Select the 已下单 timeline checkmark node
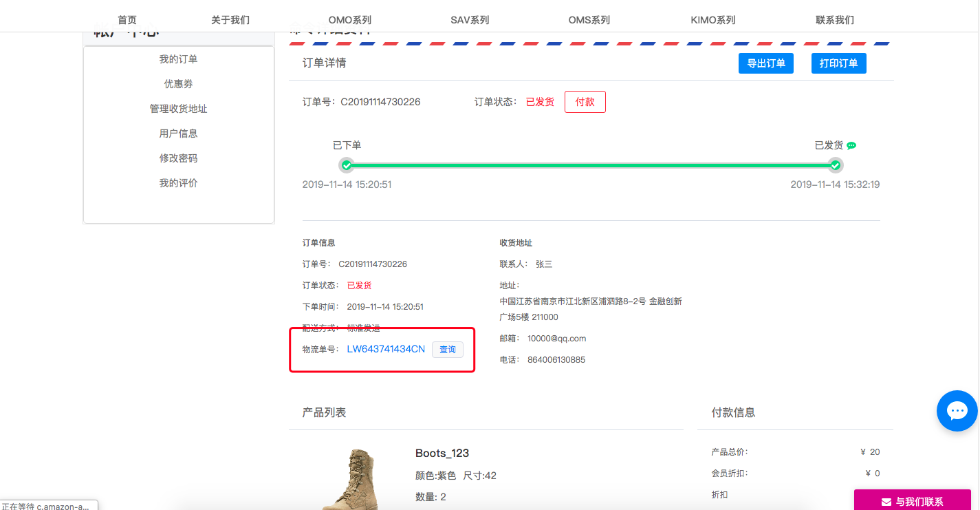Screen dimensions: 980x510 (x=346, y=165)
